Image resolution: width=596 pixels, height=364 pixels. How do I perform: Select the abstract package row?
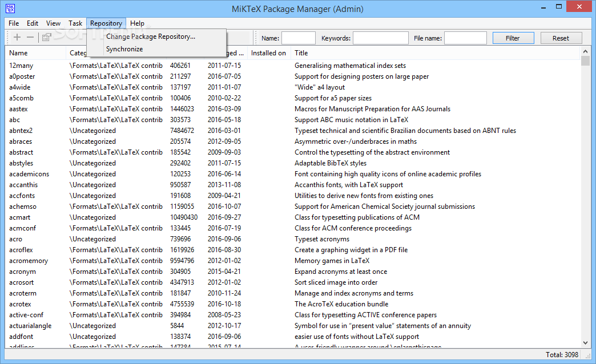click(293, 152)
